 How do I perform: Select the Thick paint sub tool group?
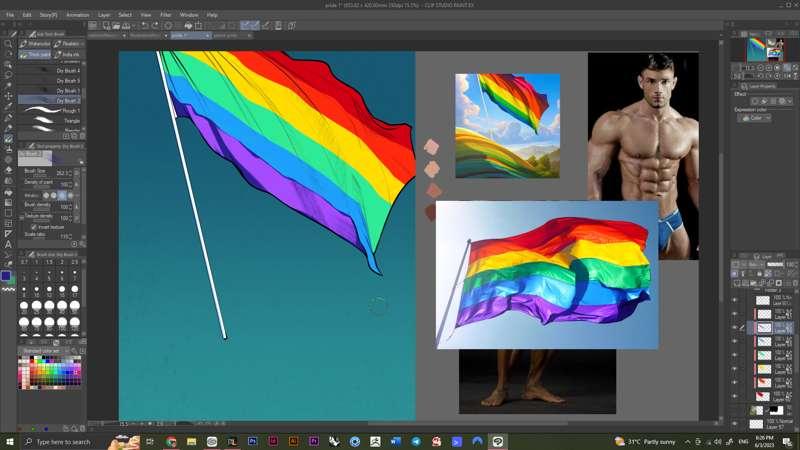coord(35,54)
